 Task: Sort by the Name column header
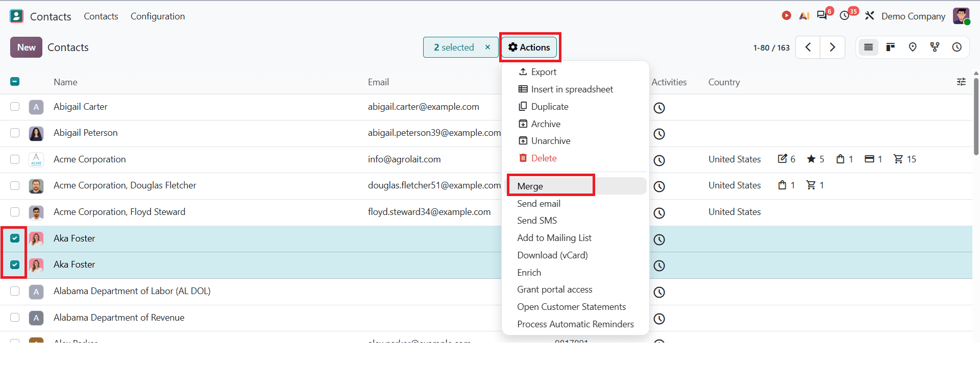coord(65,82)
